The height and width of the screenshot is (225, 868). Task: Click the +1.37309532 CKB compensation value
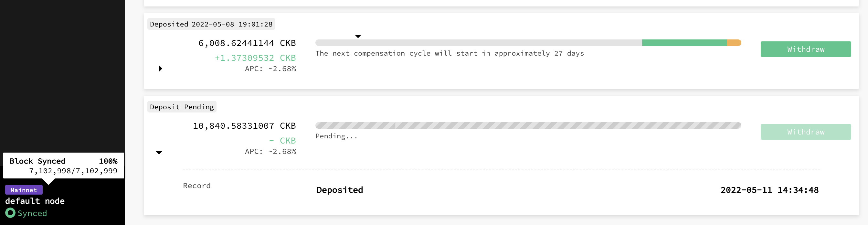coord(255,58)
